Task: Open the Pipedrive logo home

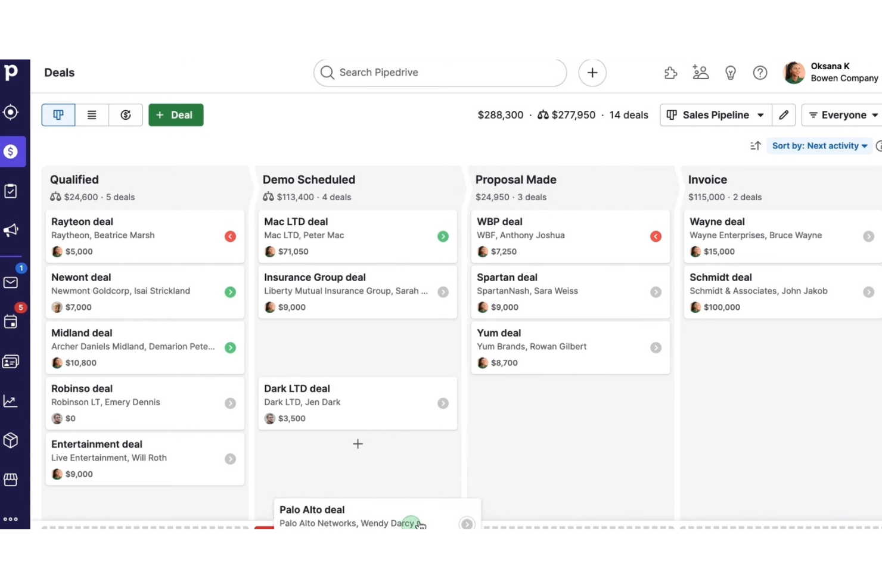Action: pyautogui.click(x=11, y=73)
